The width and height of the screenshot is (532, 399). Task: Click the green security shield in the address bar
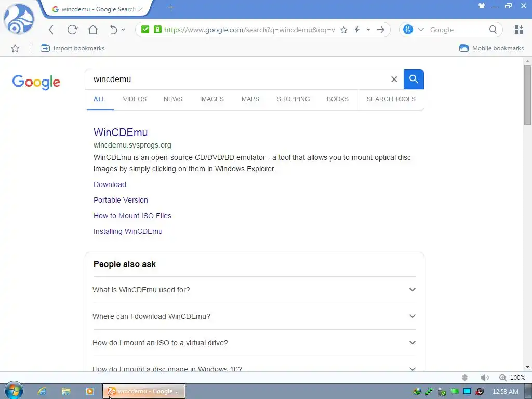[145, 30]
